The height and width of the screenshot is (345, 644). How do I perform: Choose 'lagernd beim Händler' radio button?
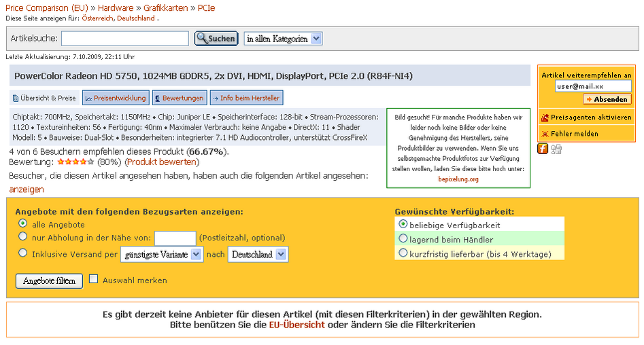(x=403, y=238)
